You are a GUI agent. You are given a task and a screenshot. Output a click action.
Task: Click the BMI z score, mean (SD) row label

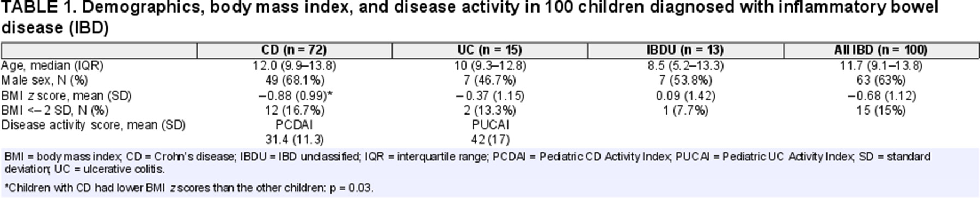pos(66,95)
